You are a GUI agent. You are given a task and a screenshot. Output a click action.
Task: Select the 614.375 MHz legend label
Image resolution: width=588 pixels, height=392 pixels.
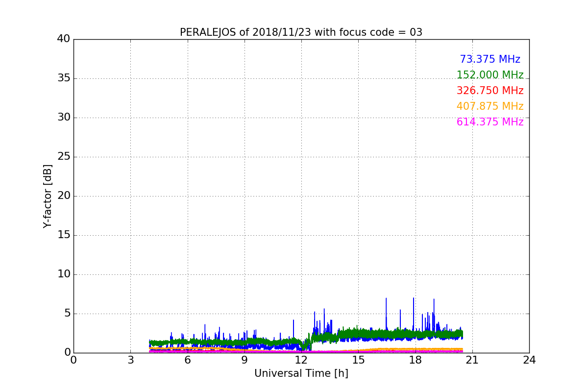(x=490, y=122)
